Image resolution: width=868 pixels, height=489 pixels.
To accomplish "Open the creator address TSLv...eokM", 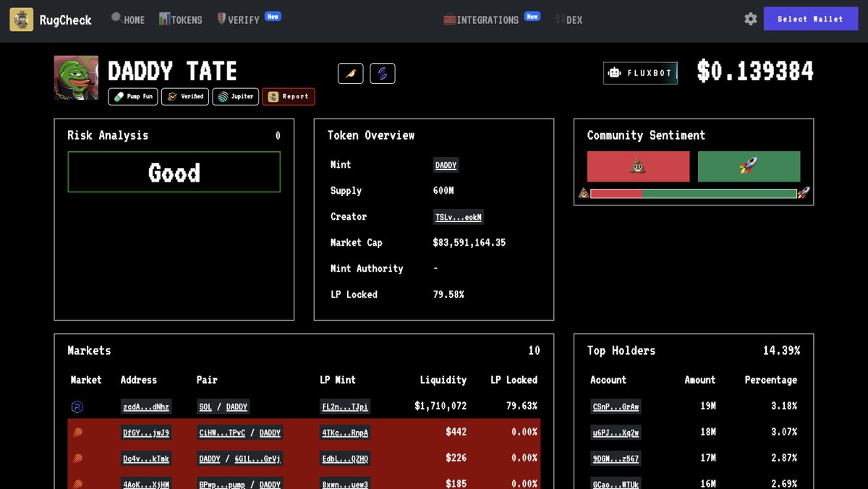I will 459,217.
